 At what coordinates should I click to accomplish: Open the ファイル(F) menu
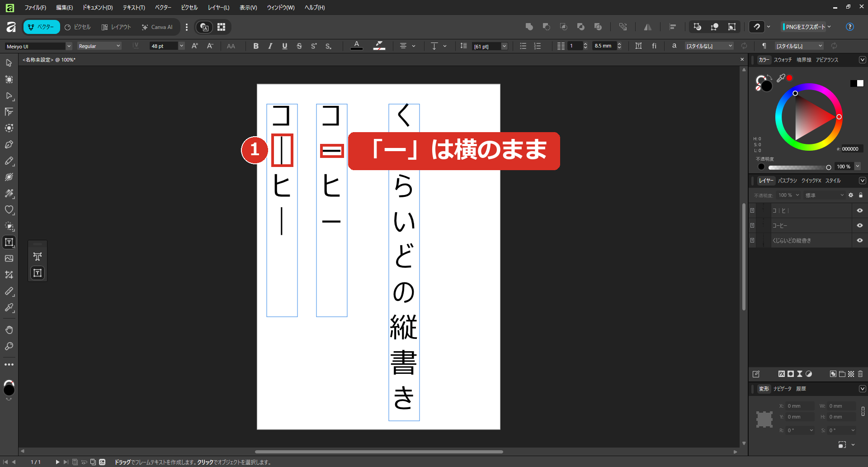click(35, 7)
